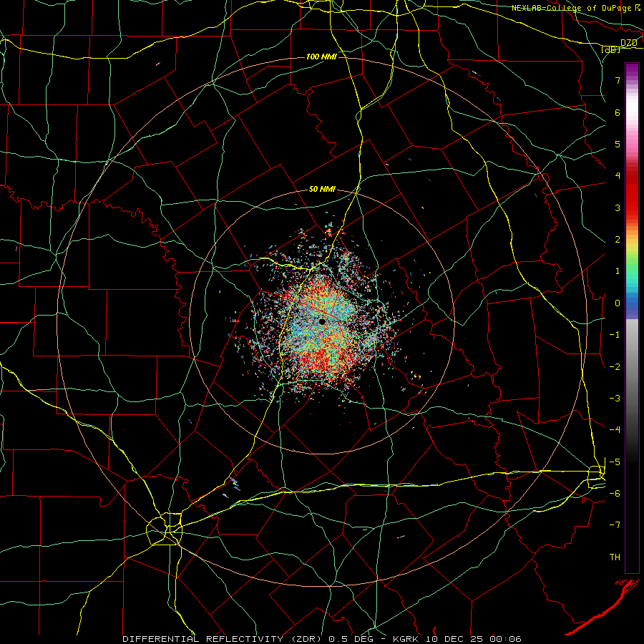Click the -2 value on the color scale
Screen dimensions: 644x644
click(x=615, y=367)
